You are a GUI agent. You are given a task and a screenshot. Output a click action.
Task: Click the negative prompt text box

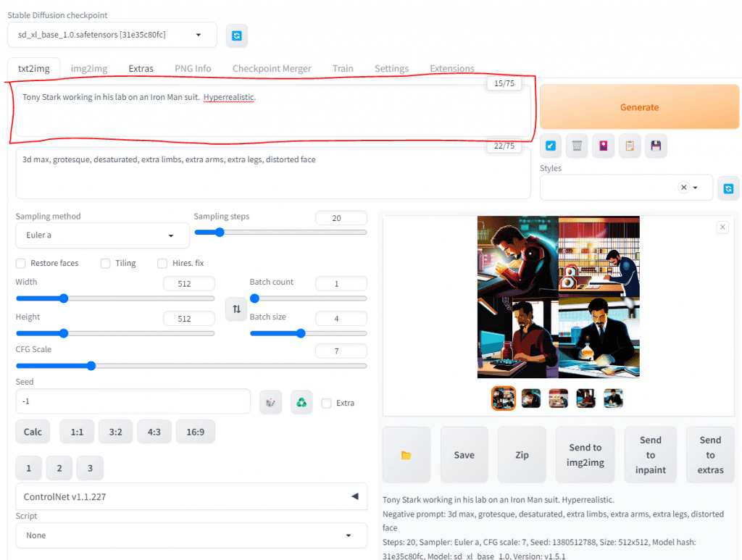coord(273,174)
